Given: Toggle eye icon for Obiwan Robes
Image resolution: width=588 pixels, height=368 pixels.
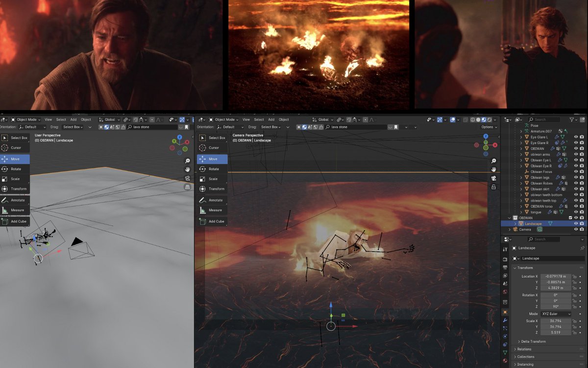Looking at the screenshot, I should pos(576,184).
